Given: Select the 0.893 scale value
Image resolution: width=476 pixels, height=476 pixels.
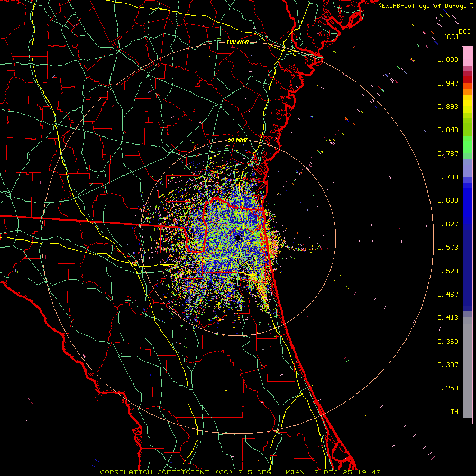Looking at the screenshot, I should pyautogui.click(x=448, y=106).
